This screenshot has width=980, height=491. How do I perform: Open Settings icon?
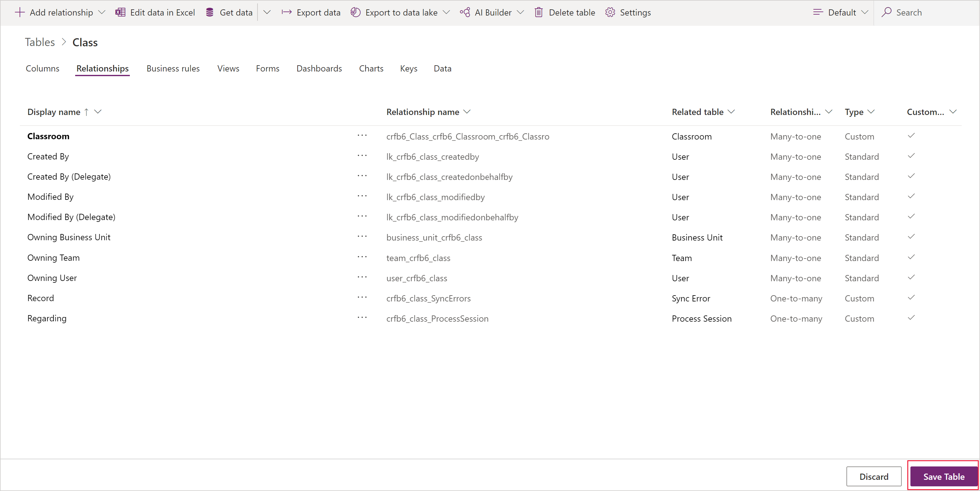point(610,12)
